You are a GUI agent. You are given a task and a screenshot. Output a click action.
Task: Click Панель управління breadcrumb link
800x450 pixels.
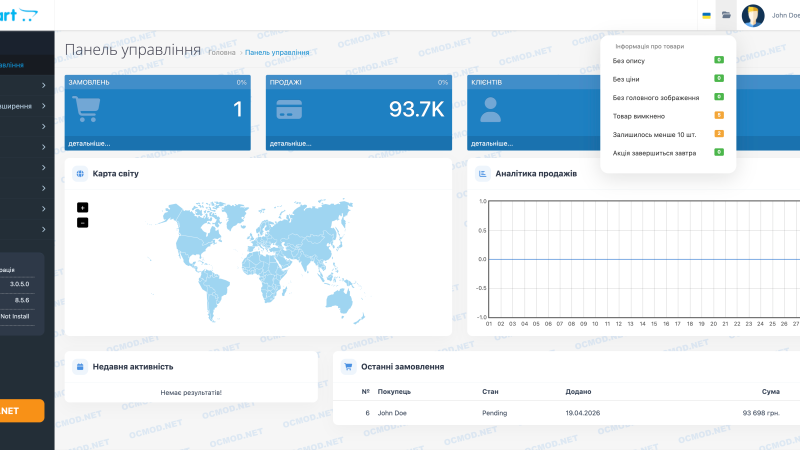277,53
